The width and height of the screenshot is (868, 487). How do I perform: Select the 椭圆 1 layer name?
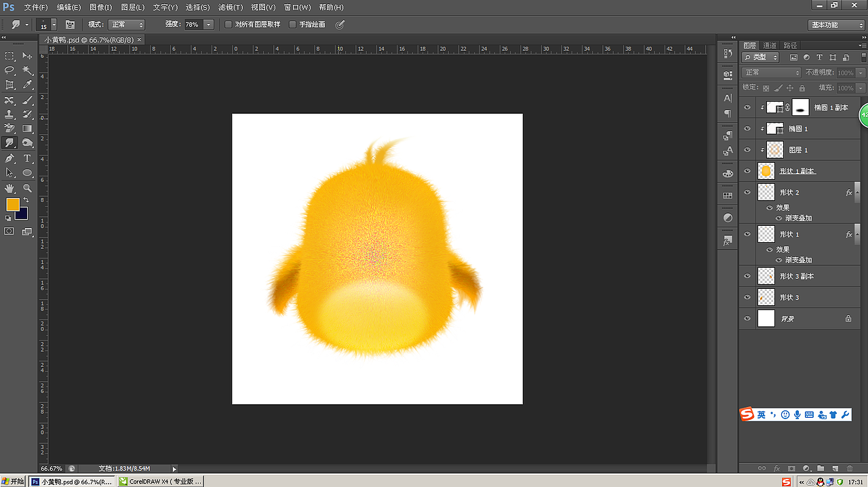pos(798,129)
